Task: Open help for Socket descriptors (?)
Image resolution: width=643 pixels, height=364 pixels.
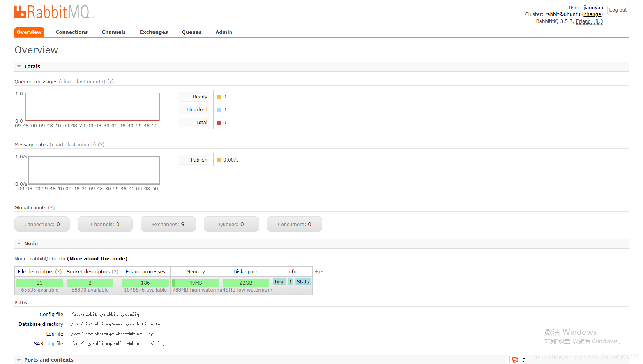Action: pyautogui.click(x=115, y=272)
